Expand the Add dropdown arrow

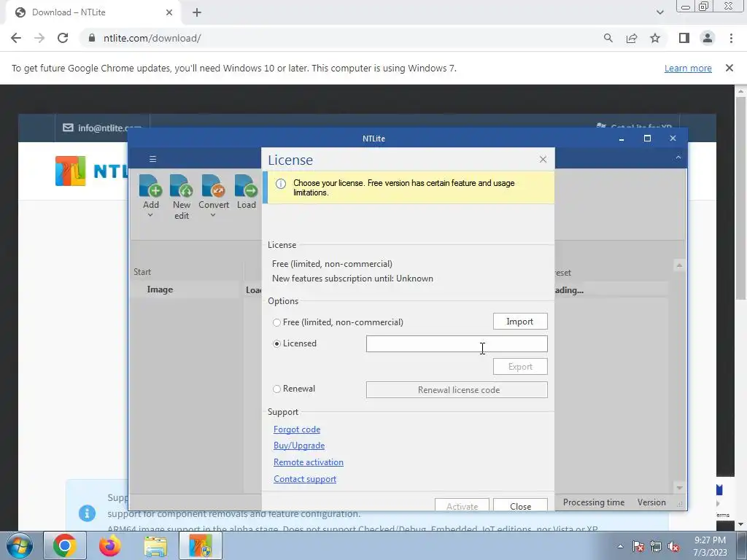(x=150, y=215)
